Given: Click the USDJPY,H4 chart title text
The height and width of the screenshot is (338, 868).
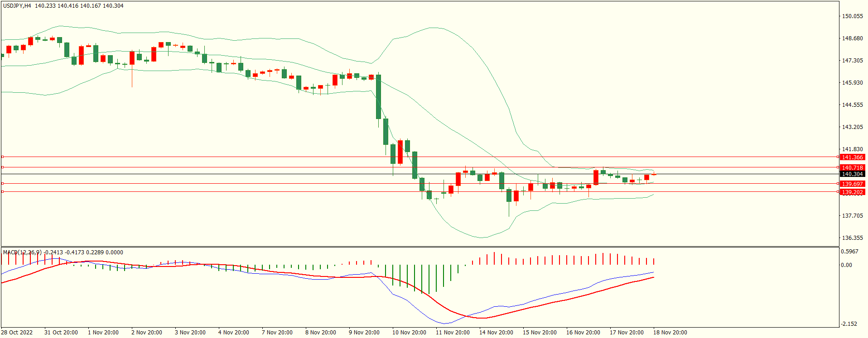Looking at the screenshot, I should 17,6.
